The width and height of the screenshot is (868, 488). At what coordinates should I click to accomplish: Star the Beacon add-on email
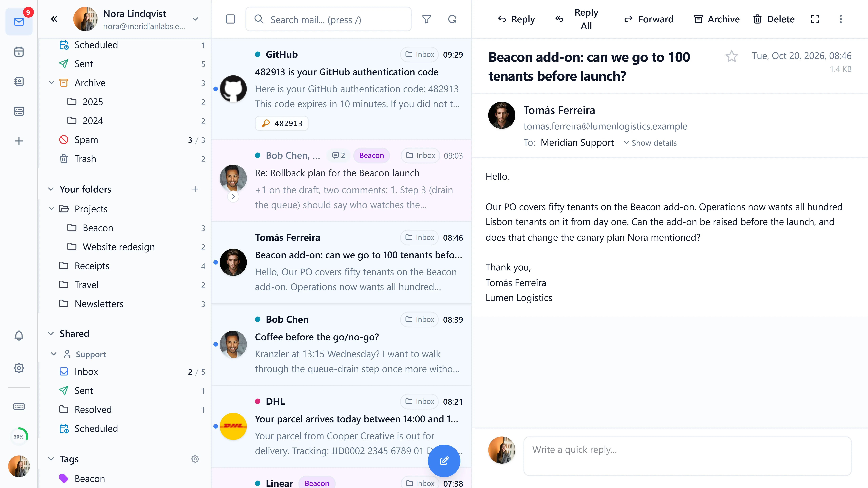[732, 56]
